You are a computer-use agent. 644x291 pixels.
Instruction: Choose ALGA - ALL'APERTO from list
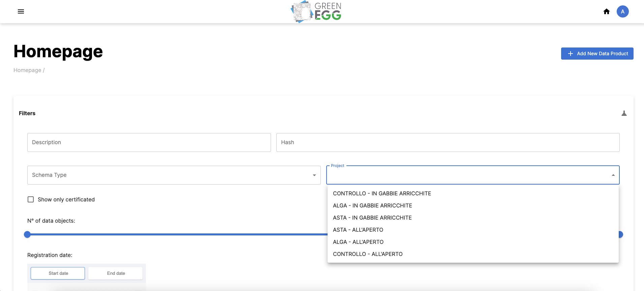coord(358,242)
